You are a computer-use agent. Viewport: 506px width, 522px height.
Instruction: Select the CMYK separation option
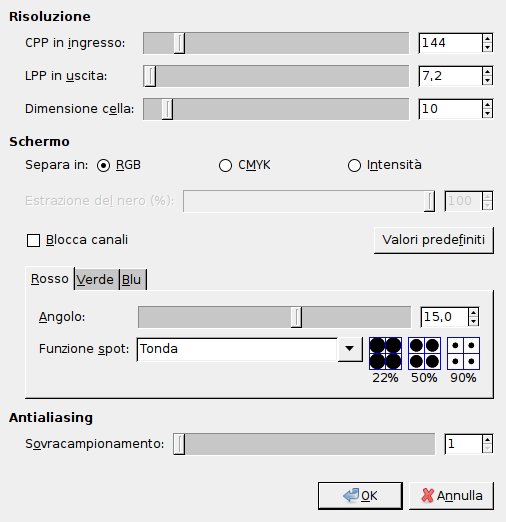pyautogui.click(x=225, y=165)
